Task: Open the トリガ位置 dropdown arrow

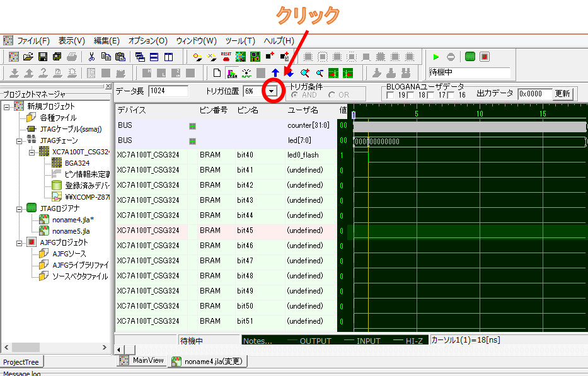Action: 271,91
